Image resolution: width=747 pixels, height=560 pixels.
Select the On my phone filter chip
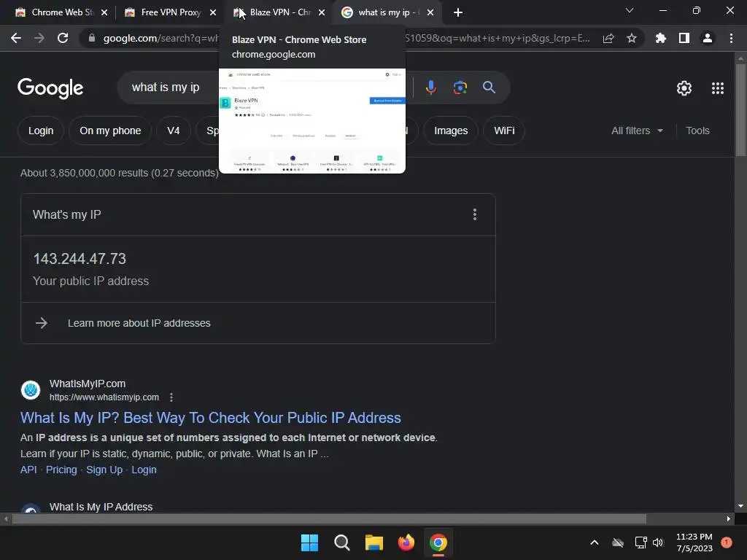click(110, 131)
